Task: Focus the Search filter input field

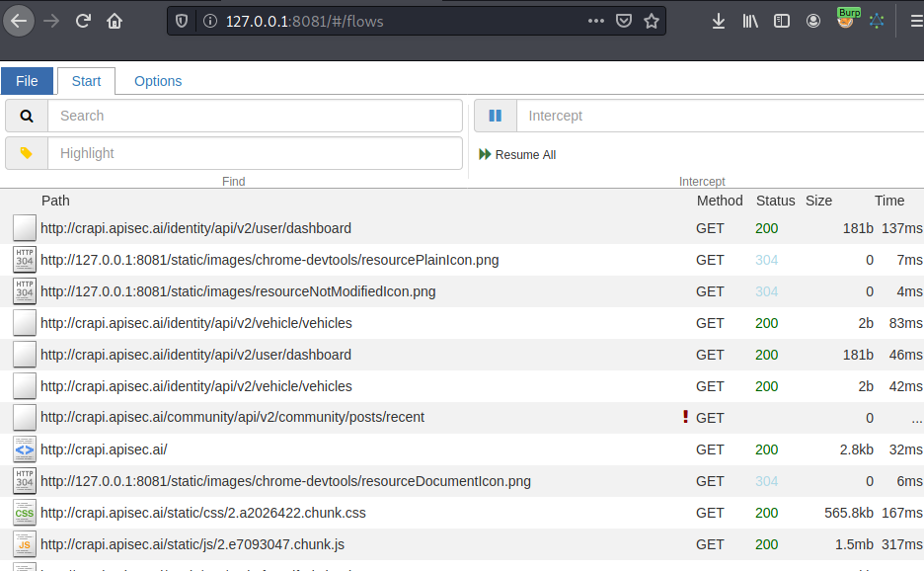Action: point(255,116)
